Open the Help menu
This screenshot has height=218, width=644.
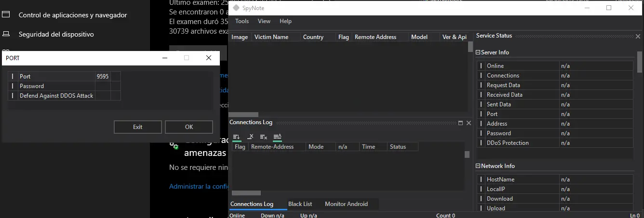[x=286, y=21]
